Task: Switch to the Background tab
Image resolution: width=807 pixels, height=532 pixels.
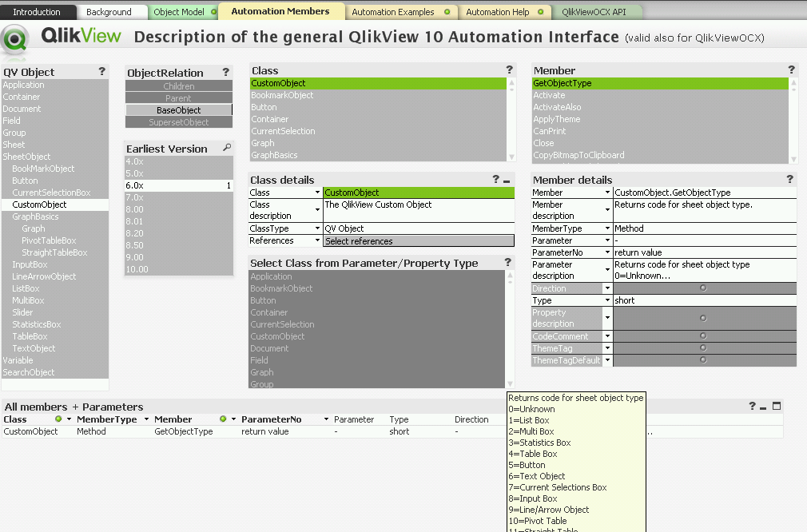Action: click(109, 12)
